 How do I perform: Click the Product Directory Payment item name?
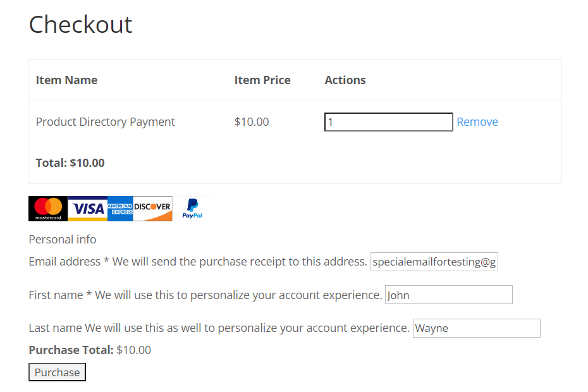(106, 122)
